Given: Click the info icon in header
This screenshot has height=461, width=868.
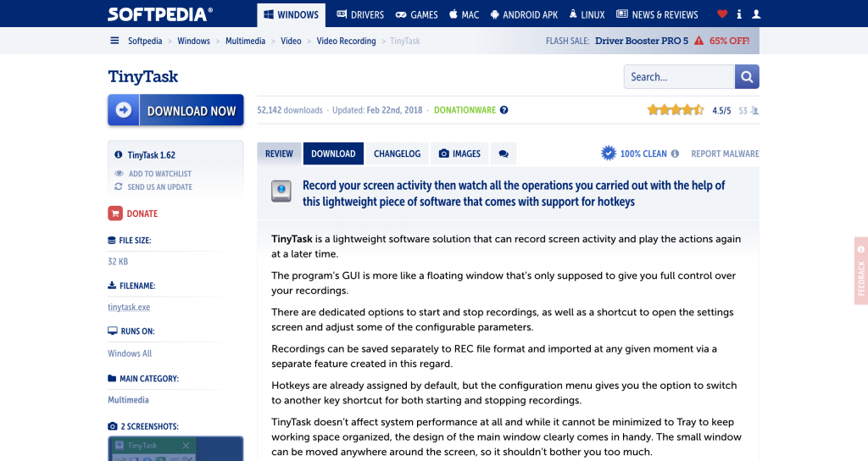Looking at the screenshot, I should pos(739,14).
